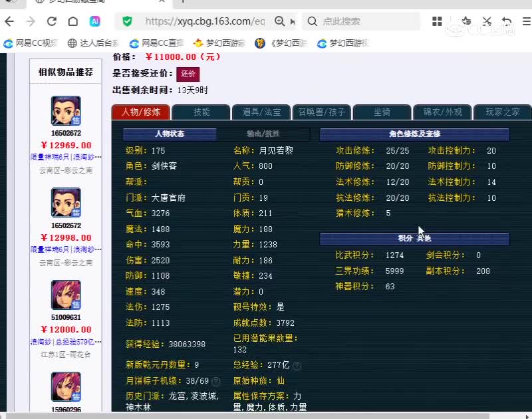532x419 pixels.
Task: Select the 人物状态 sub-tab
Action: pyautogui.click(x=170, y=134)
